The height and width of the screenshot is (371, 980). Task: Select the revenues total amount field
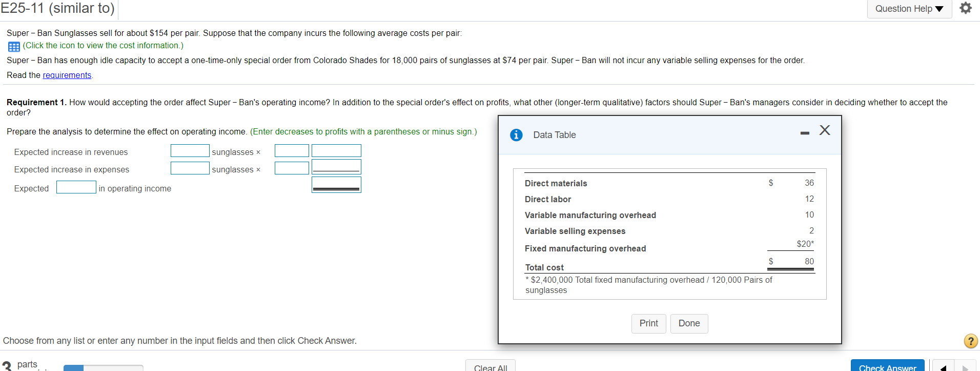click(x=336, y=151)
